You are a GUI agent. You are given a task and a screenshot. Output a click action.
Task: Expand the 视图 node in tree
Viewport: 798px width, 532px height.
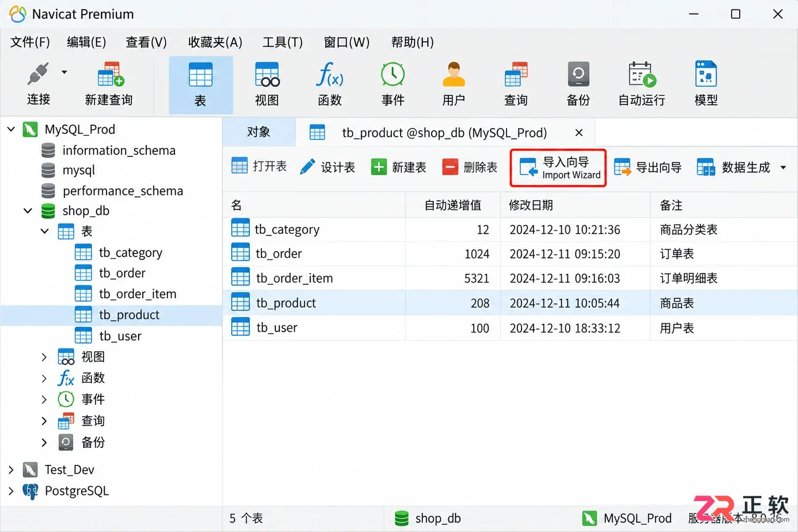(x=44, y=357)
